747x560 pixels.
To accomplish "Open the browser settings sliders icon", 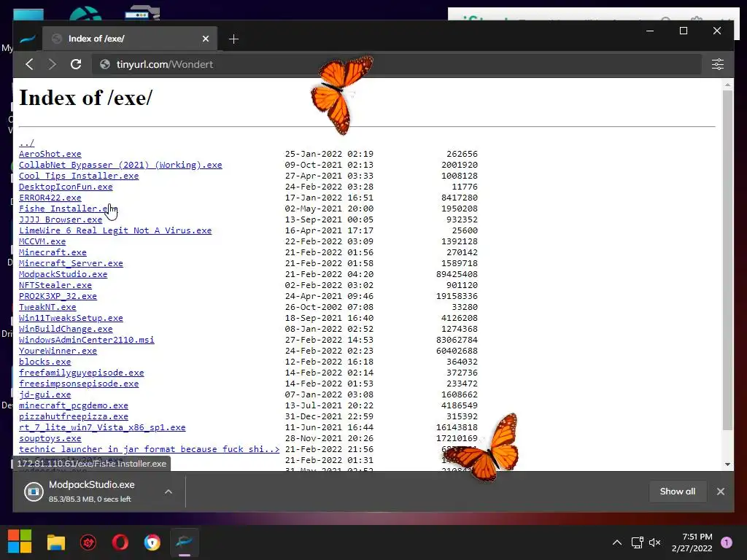I will click(718, 64).
